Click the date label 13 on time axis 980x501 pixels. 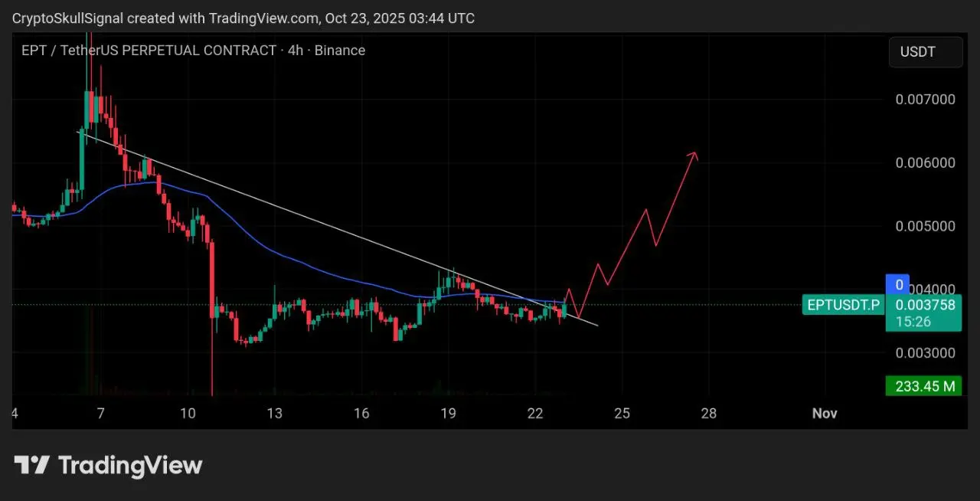pyautogui.click(x=274, y=414)
